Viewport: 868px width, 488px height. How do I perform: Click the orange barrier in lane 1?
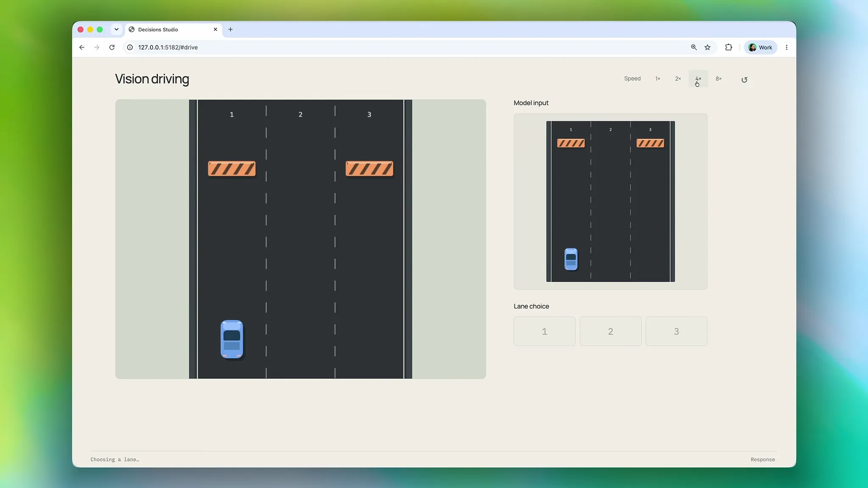(x=232, y=169)
